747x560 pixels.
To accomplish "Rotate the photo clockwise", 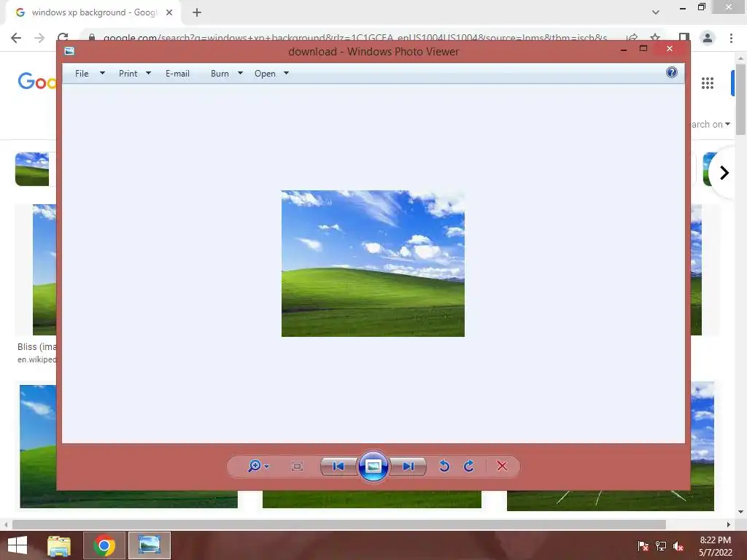I will [469, 466].
